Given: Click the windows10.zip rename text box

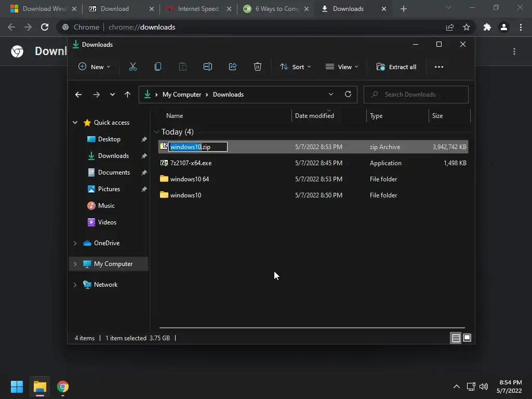Looking at the screenshot, I should (198, 147).
